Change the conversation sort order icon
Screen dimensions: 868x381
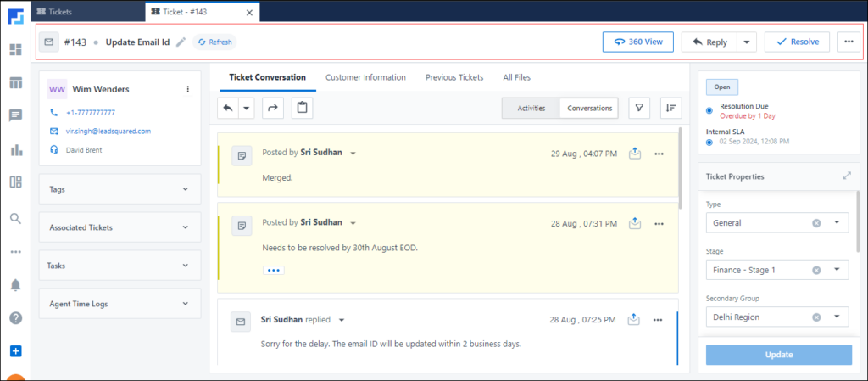coord(671,108)
